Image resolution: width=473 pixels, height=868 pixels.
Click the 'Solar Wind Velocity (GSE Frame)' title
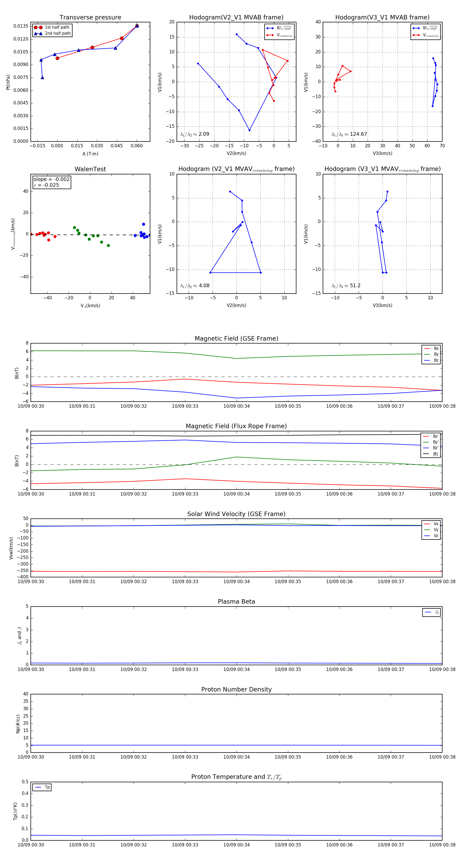point(236,514)
